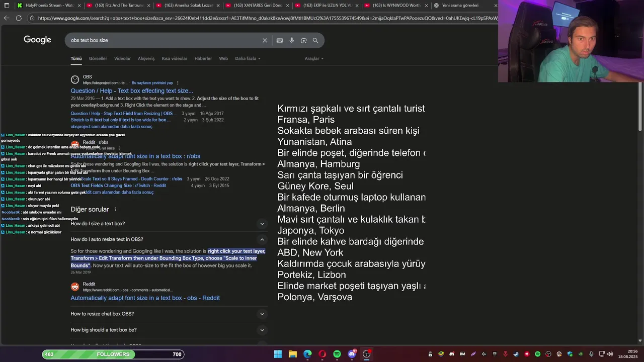Click the tray microphone icon
The image size is (644, 362).
tap(591, 354)
